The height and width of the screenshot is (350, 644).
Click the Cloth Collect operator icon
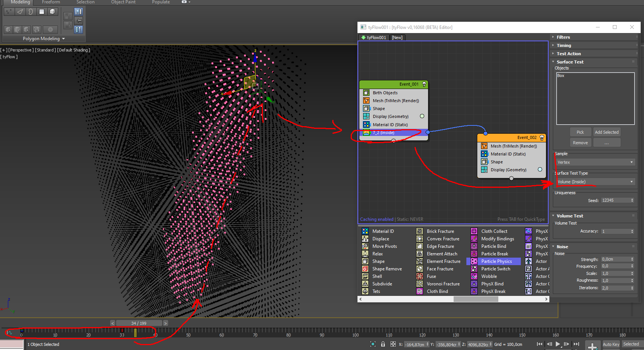474,231
